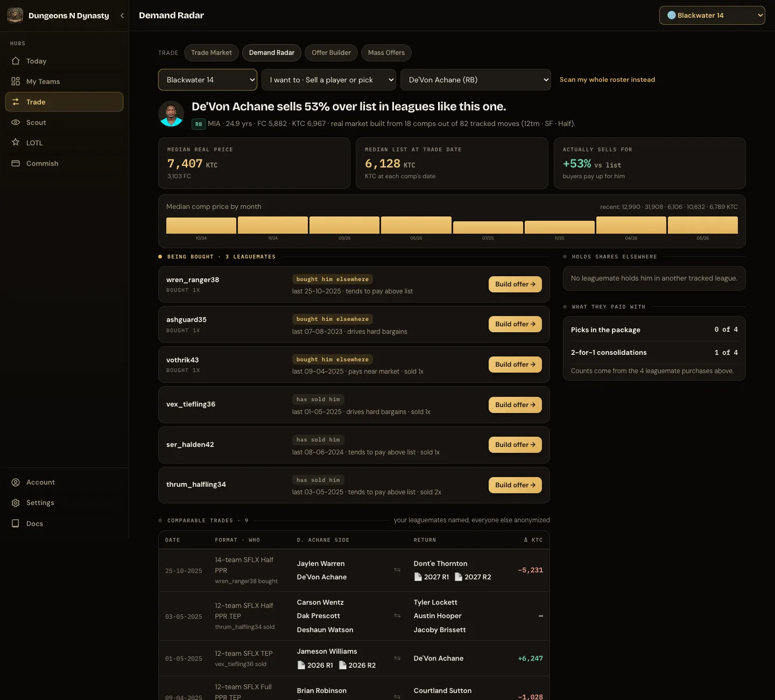The height and width of the screenshot is (700, 775).
Task: Build offer for ser_halden42
Action: 515,445
